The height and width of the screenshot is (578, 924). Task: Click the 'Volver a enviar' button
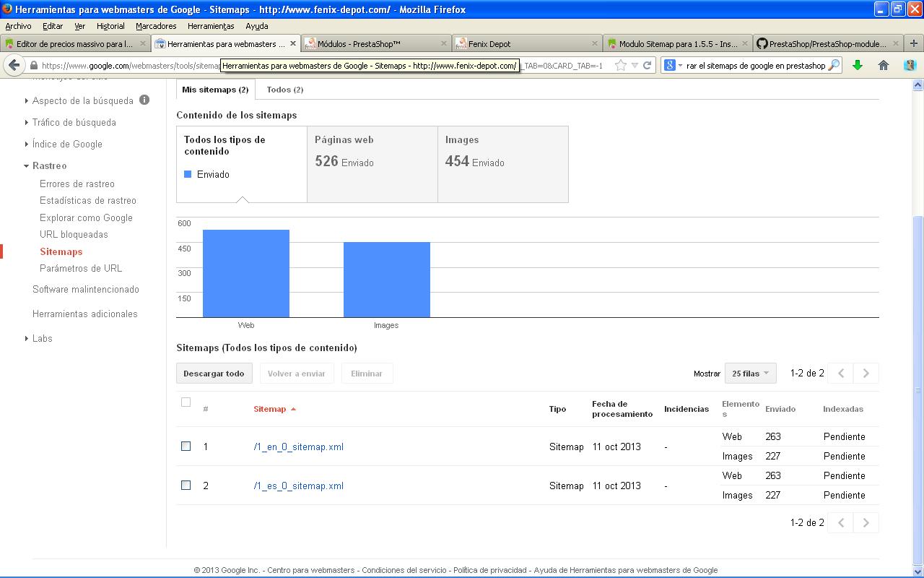[297, 374]
